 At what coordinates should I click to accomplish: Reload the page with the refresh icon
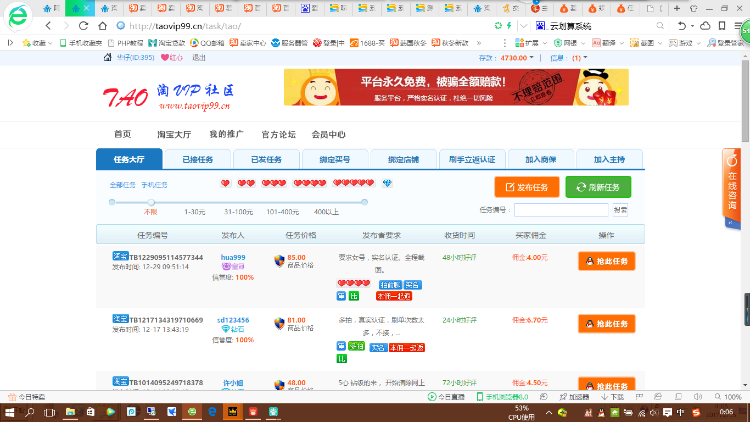click(83, 26)
